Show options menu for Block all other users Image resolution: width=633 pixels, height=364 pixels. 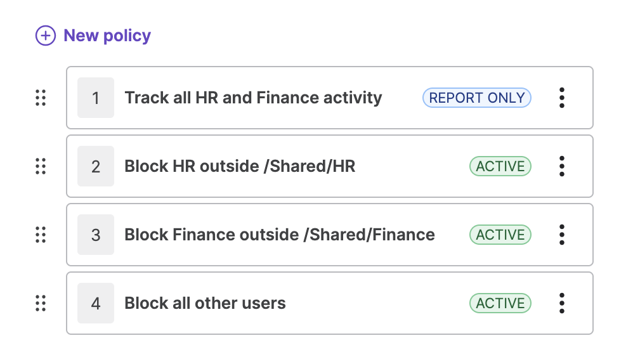561,303
